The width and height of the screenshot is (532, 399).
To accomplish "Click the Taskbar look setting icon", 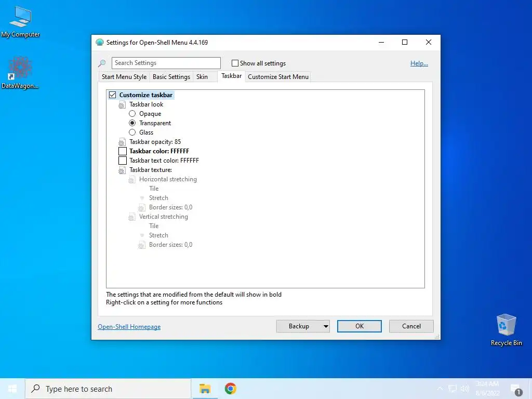I will 122,105.
